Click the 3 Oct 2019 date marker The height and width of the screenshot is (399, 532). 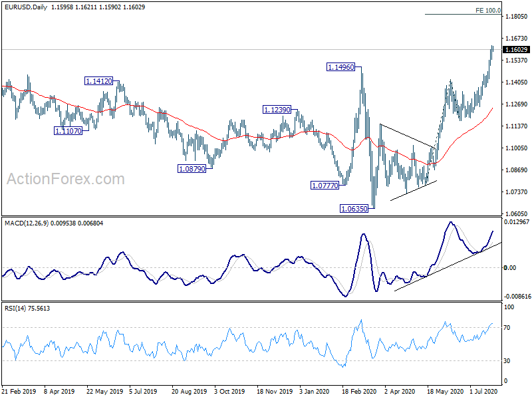click(229, 391)
